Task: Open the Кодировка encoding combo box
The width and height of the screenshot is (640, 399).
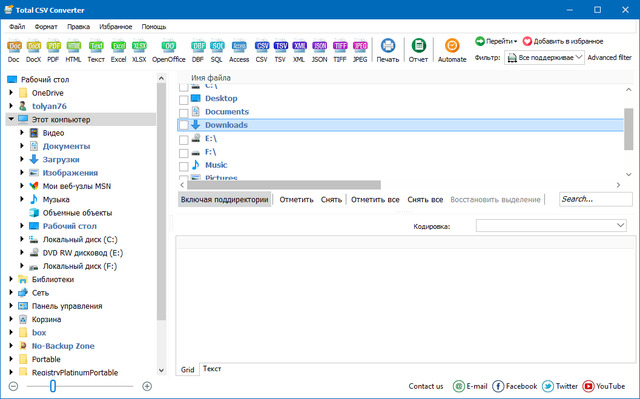Action: (551, 225)
